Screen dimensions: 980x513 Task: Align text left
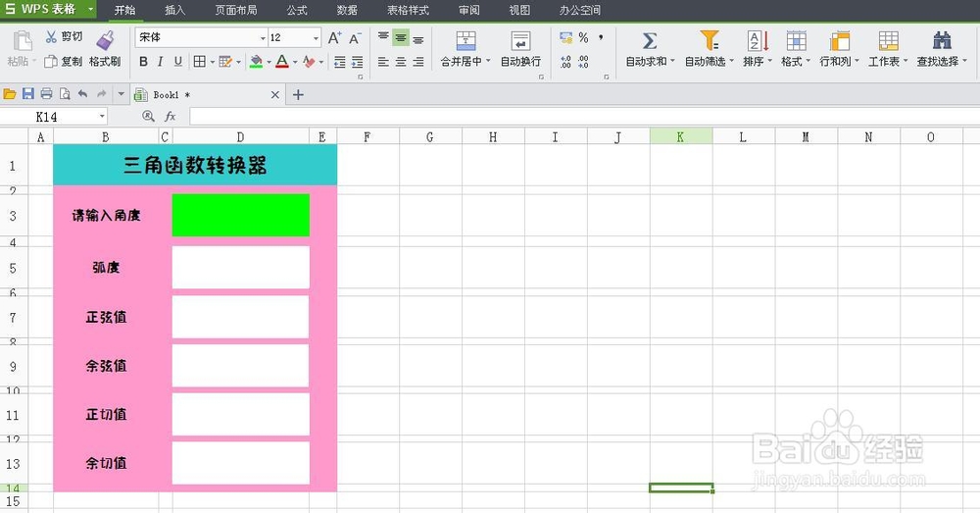coord(383,62)
